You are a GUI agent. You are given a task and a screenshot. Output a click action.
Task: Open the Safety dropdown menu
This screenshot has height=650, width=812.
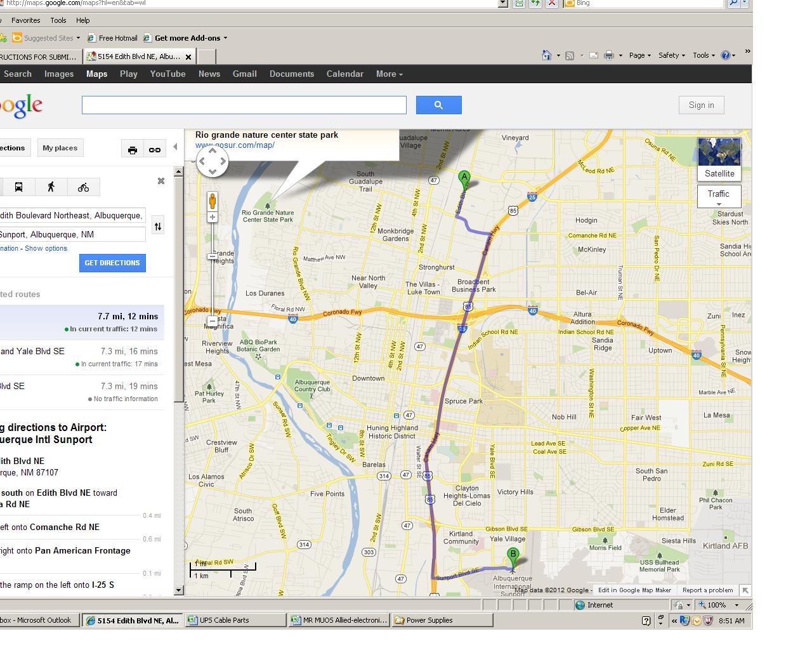pos(672,55)
